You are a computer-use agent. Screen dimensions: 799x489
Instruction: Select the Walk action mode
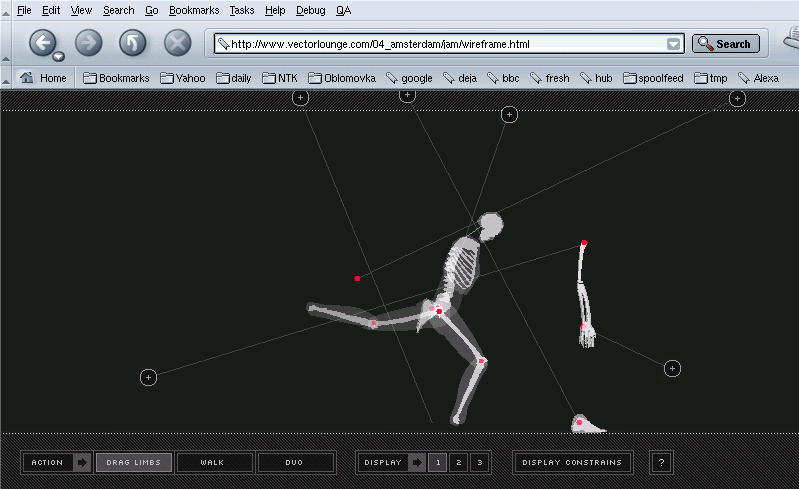click(x=212, y=463)
